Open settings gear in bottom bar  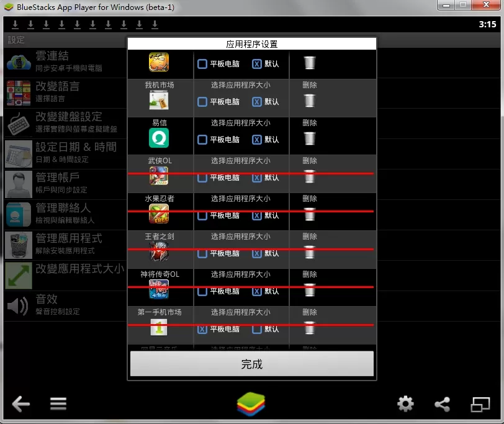click(x=406, y=404)
